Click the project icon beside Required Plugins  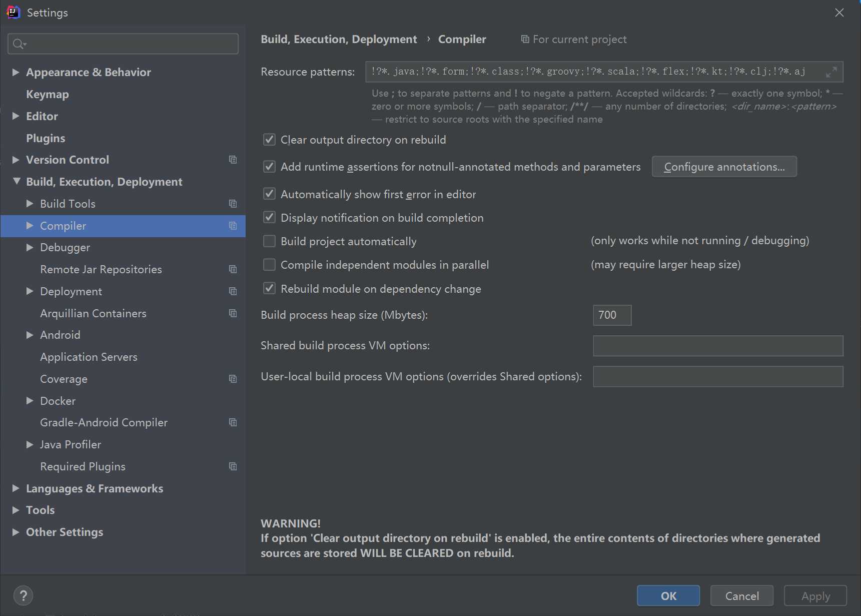(233, 466)
